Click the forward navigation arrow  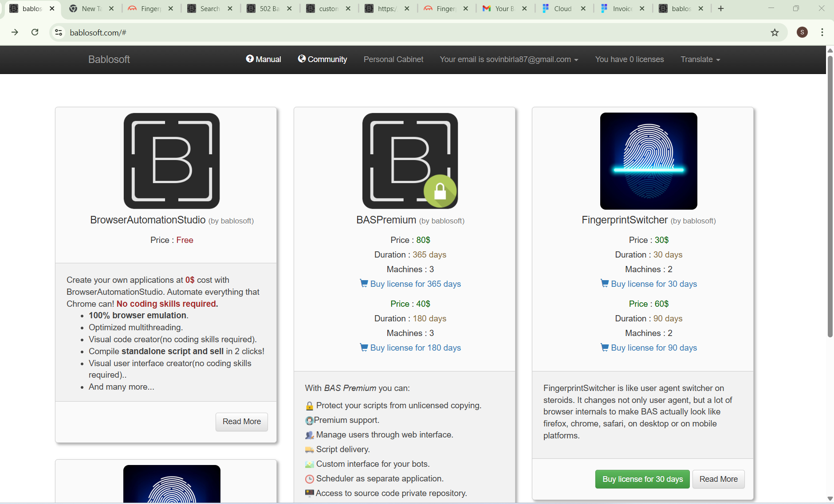pos(15,32)
